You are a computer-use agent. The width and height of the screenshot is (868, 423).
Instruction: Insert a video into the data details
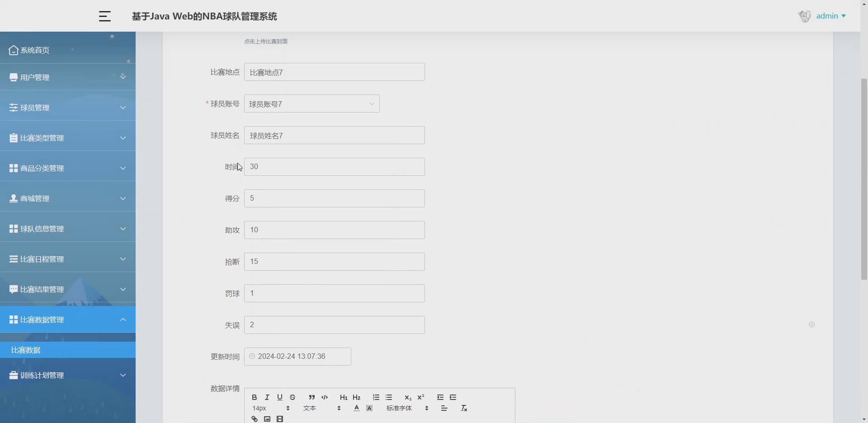click(280, 418)
